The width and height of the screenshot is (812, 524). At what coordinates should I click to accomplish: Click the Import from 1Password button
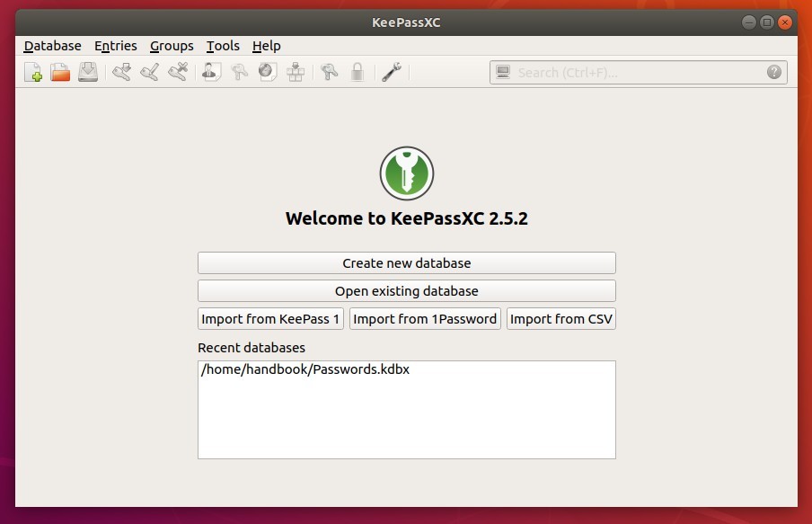coord(424,318)
